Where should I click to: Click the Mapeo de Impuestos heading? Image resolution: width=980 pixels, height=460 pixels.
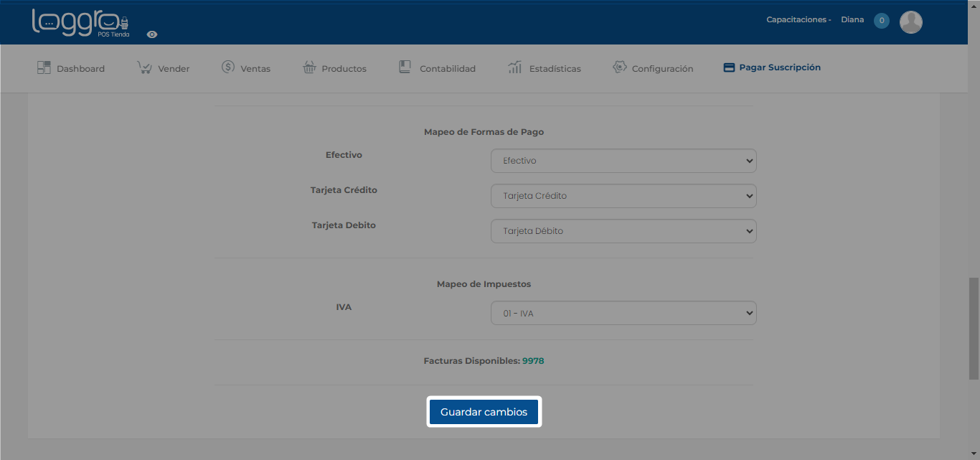[484, 284]
